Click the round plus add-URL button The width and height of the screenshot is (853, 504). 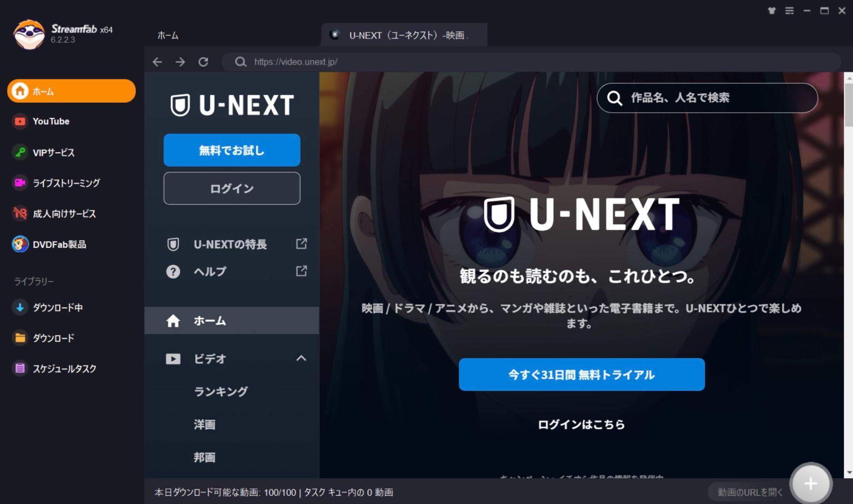(811, 484)
